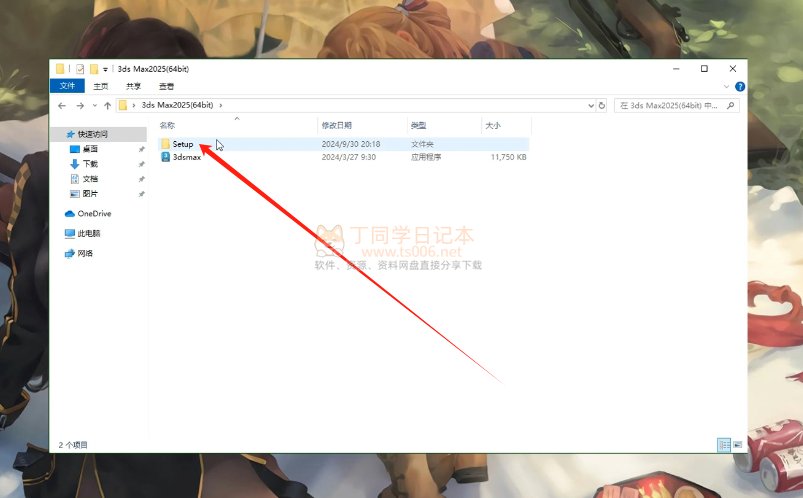803x498 pixels.
Task: Click the 文件夹 type cell of Setup
Action: [x=422, y=144]
